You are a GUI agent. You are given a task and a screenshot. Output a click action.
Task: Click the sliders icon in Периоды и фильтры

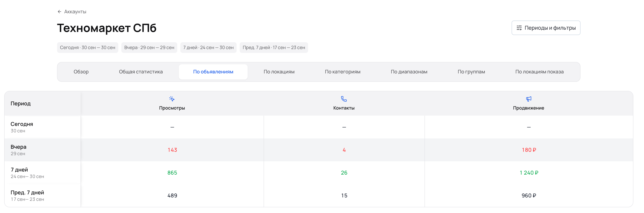coord(519,28)
